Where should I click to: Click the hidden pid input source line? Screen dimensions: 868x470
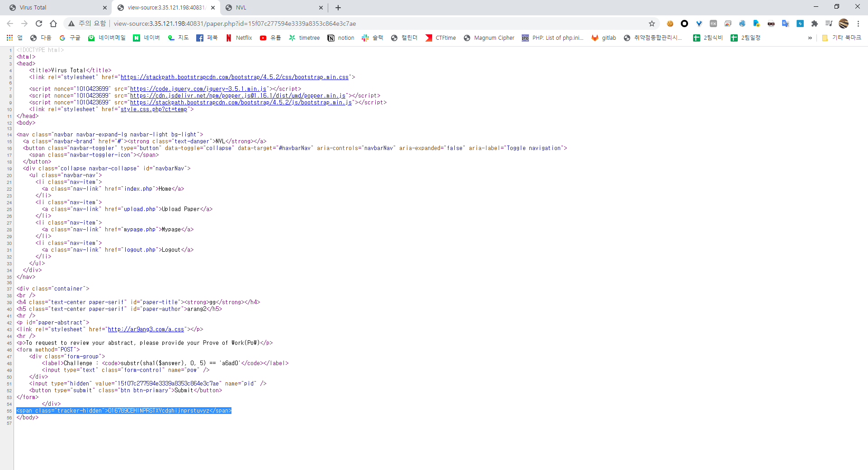tap(148, 384)
